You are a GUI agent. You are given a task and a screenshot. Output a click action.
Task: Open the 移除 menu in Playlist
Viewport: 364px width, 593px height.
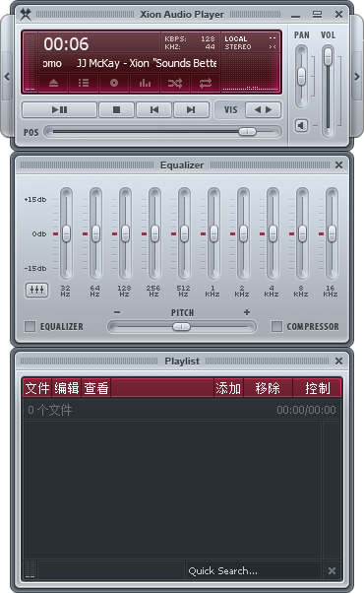point(268,388)
